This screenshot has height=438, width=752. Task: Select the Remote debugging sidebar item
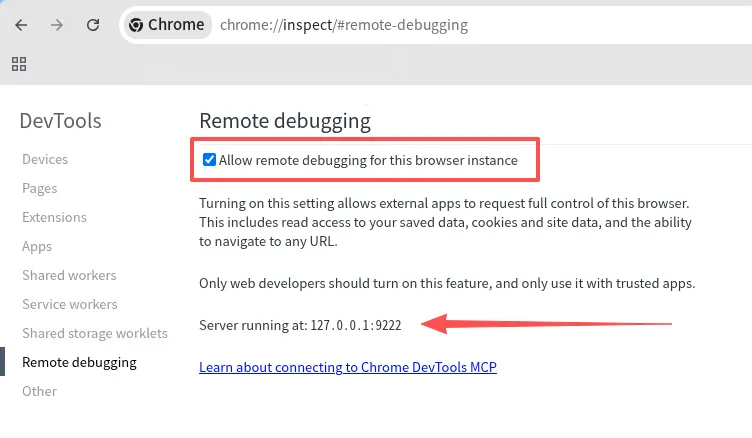coord(79,362)
